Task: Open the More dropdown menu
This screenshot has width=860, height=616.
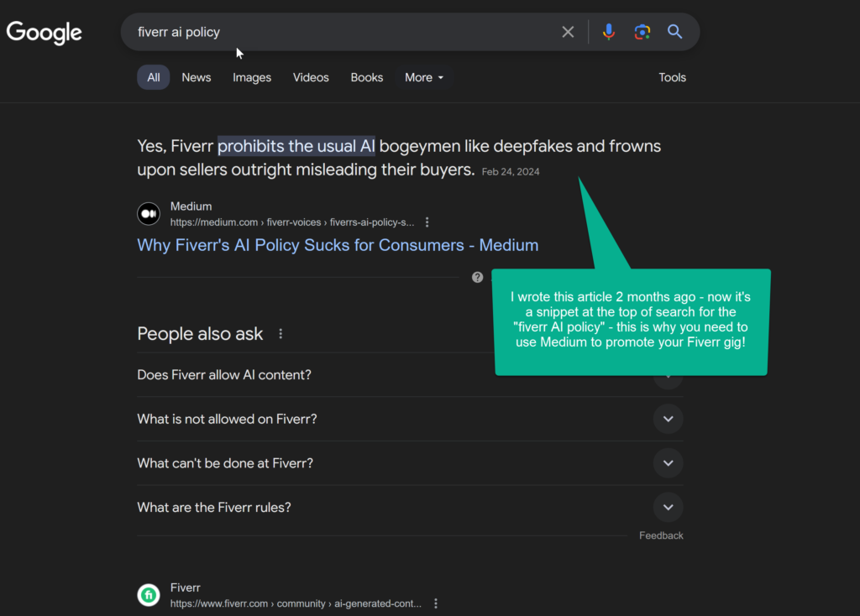Action: tap(423, 77)
